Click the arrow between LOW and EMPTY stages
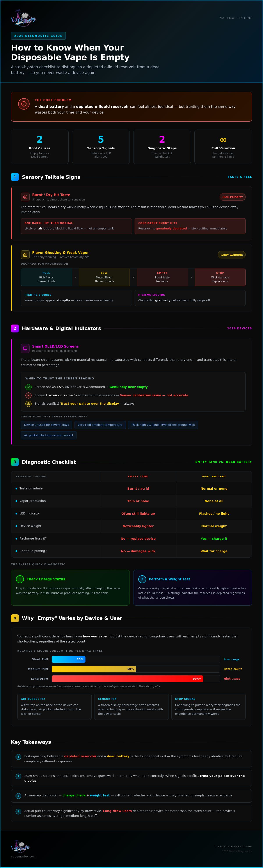 click(x=133, y=277)
